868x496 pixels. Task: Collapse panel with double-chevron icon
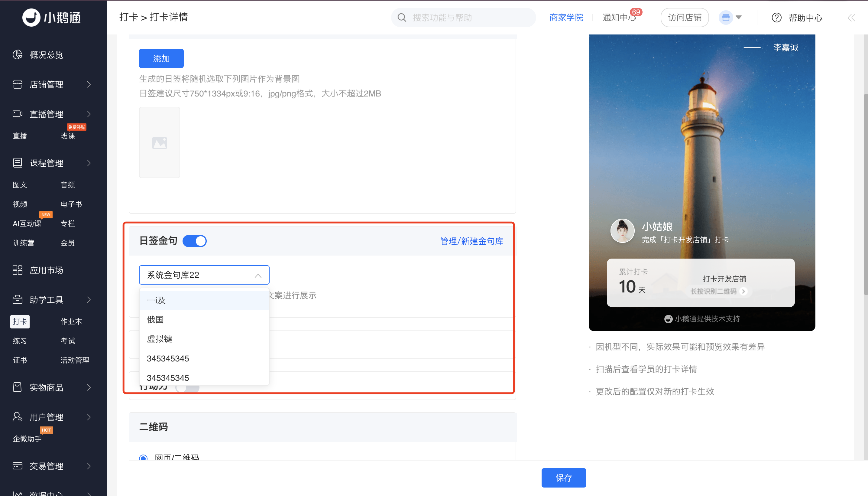click(851, 18)
